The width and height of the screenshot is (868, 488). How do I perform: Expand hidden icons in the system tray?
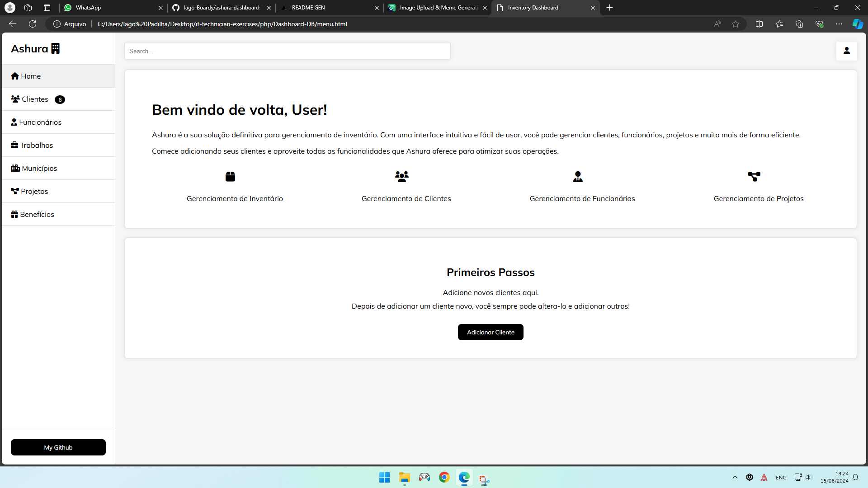click(x=734, y=477)
